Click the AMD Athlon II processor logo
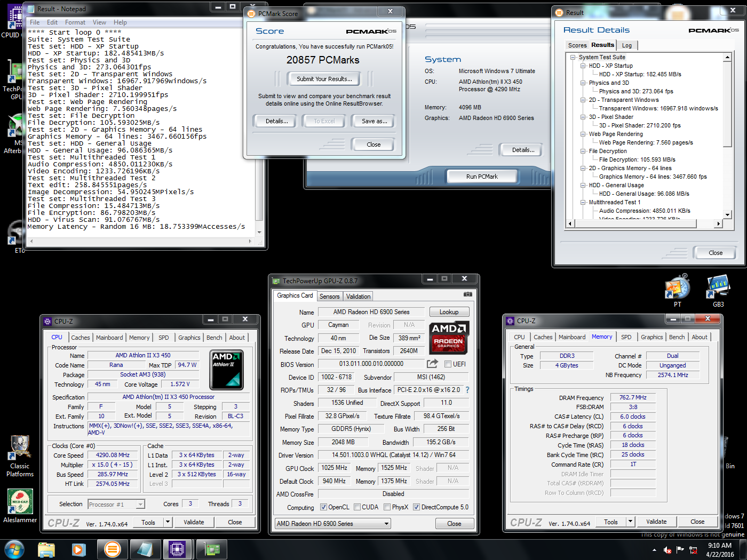This screenshot has width=747, height=560. coord(226,370)
